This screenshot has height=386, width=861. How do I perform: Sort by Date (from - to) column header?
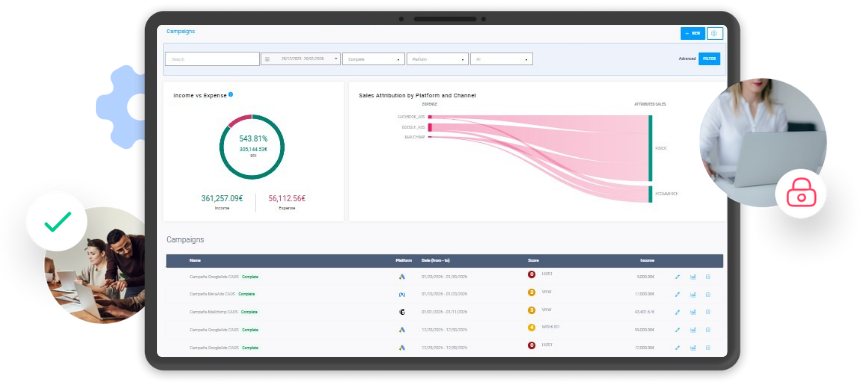[x=435, y=260]
